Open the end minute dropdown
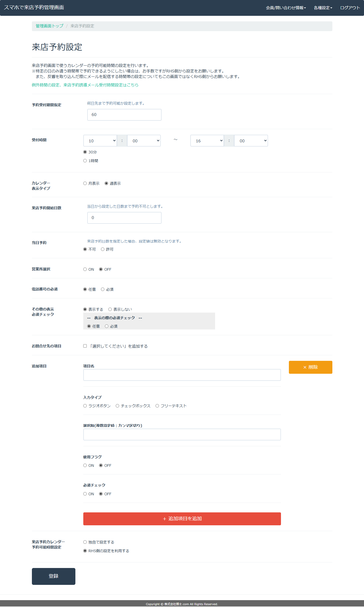The height and width of the screenshot is (607, 364). click(251, 141)
